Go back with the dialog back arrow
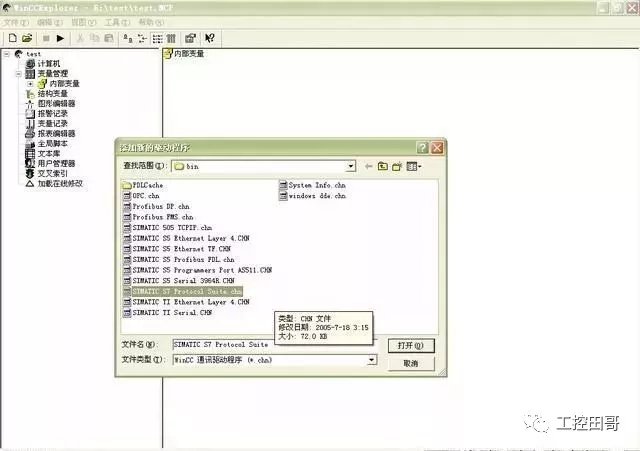Image resolution: width=640 pixels, height=451 pixels. pyautogui.click(x=369, y=167)
